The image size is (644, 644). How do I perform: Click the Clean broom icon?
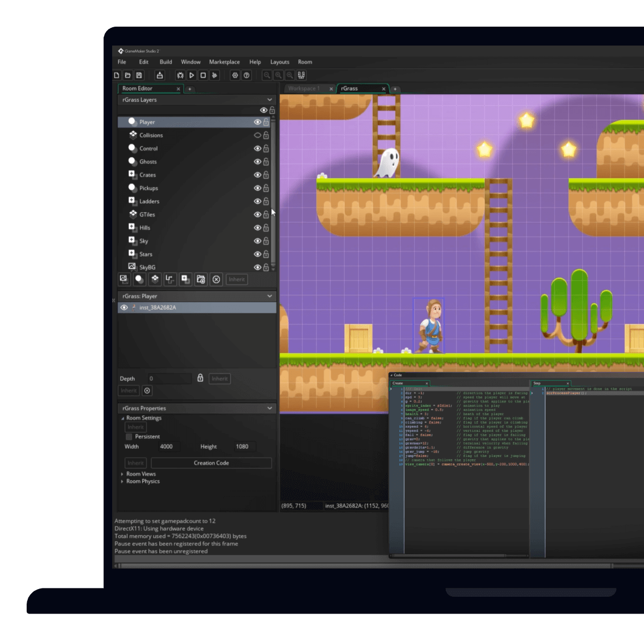tap(214, 76)
